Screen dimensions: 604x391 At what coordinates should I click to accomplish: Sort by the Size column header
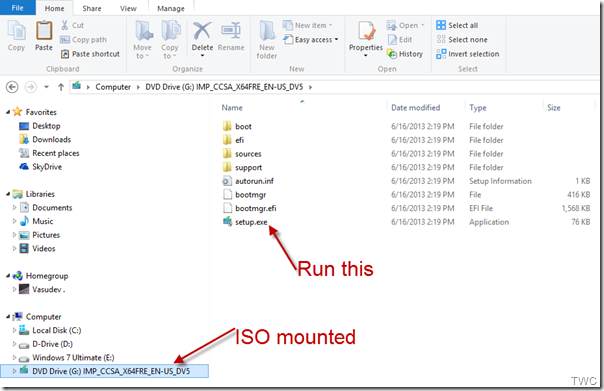pyautogui.click(x=554, y=108)
